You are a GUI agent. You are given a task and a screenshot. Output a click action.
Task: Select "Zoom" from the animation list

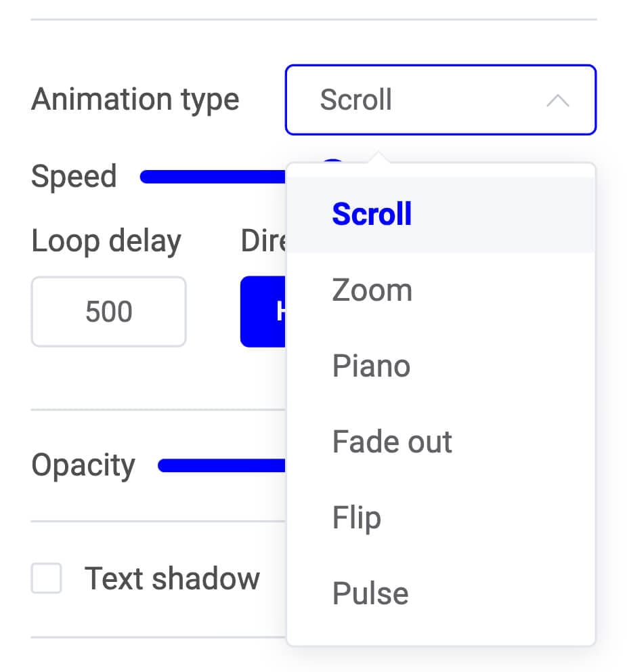click(x=372, y=289)
